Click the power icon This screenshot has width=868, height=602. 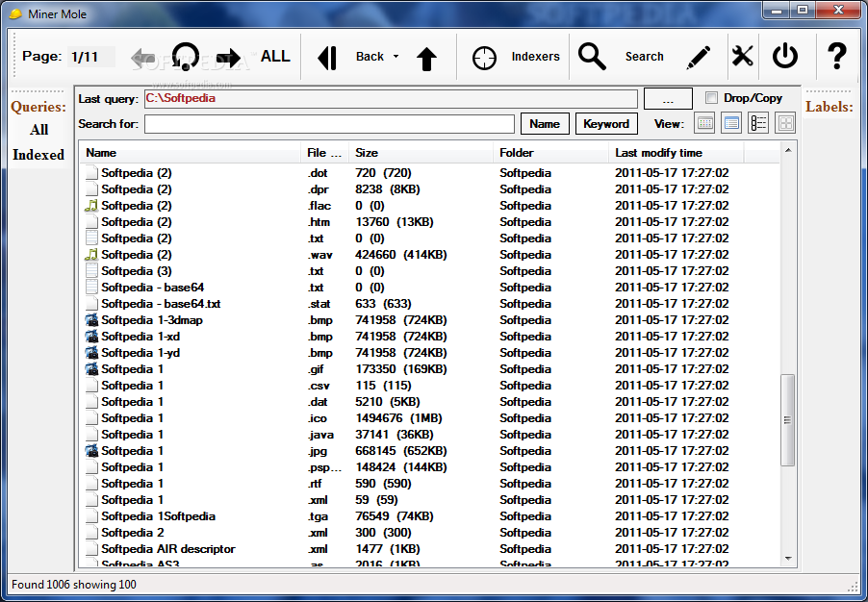(x=785, y=57)
